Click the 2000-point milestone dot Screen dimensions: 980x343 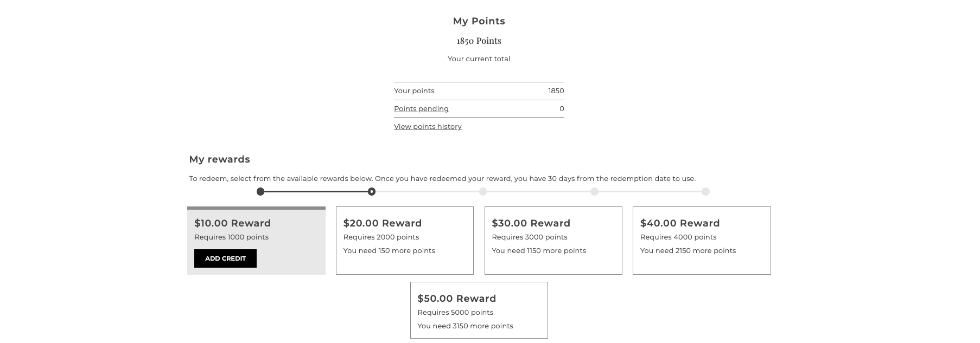click(483, 191)
